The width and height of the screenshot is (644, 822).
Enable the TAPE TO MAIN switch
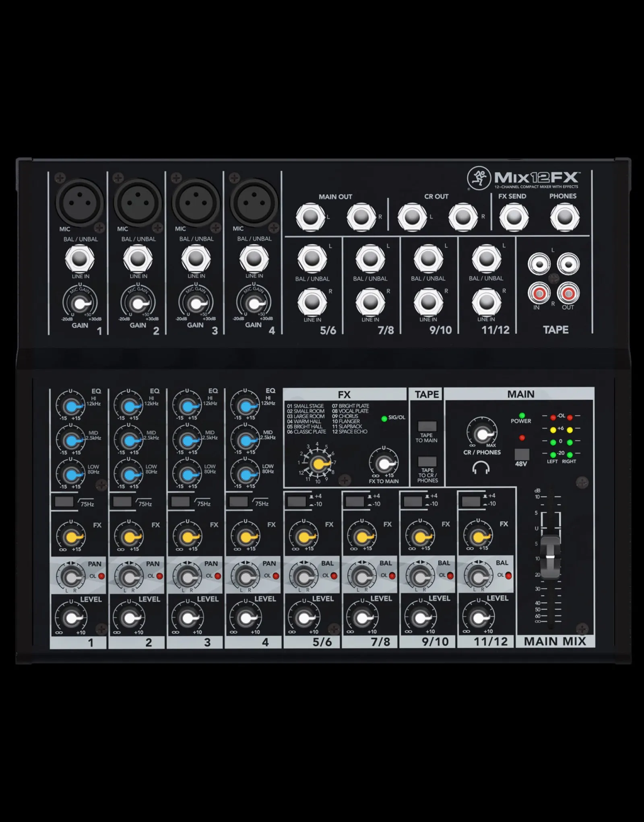[x=427, y=426]
